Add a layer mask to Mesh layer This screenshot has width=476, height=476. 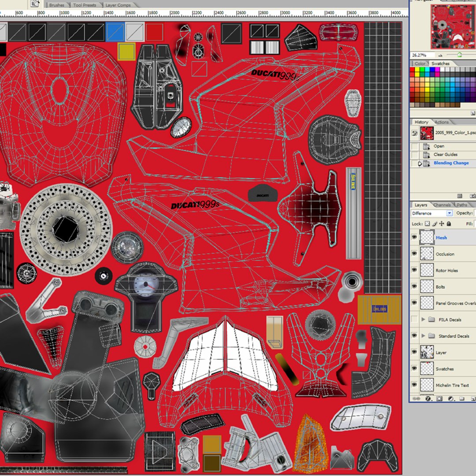(439, 398)
